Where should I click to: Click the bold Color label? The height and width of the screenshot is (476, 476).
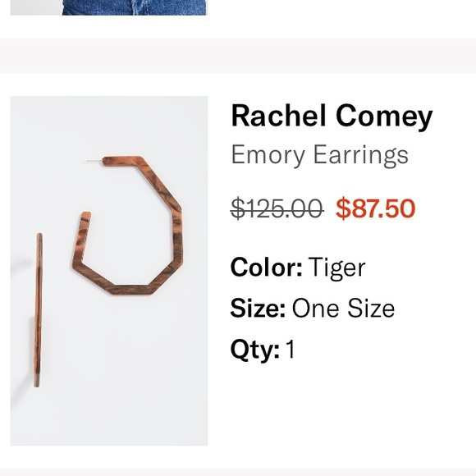pos(267,268)
